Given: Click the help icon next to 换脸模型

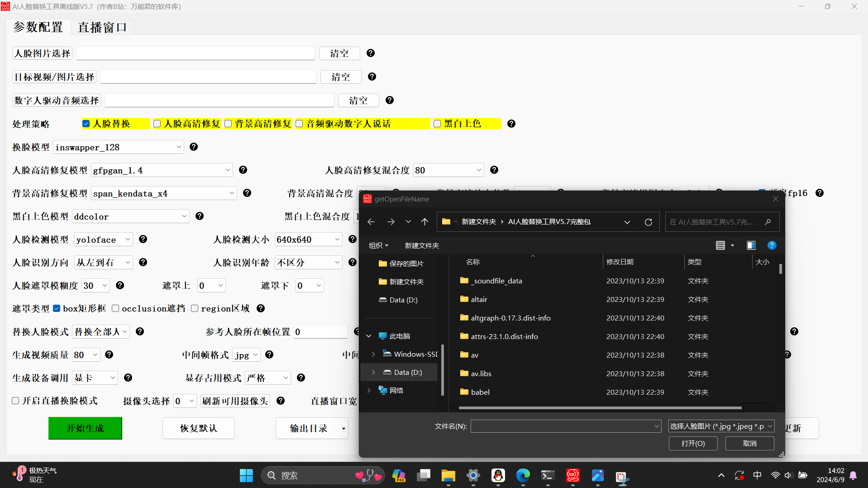Looking at the screenshot, I should (194, 147).
